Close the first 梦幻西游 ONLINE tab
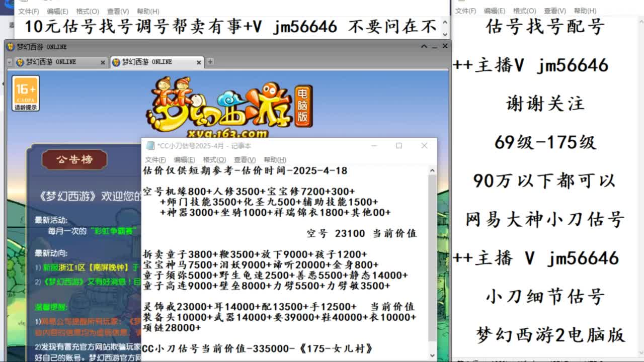Image resolution: width=644 pixels, height=362 pixels. pyautogui.click(x=103, y=62)
